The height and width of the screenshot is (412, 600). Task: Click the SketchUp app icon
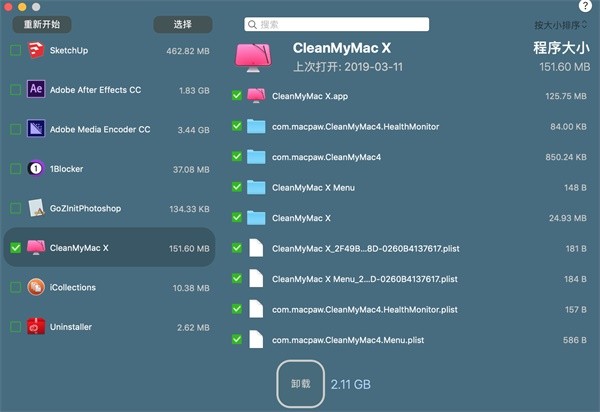pyautogui.click(x=36, y=50)
